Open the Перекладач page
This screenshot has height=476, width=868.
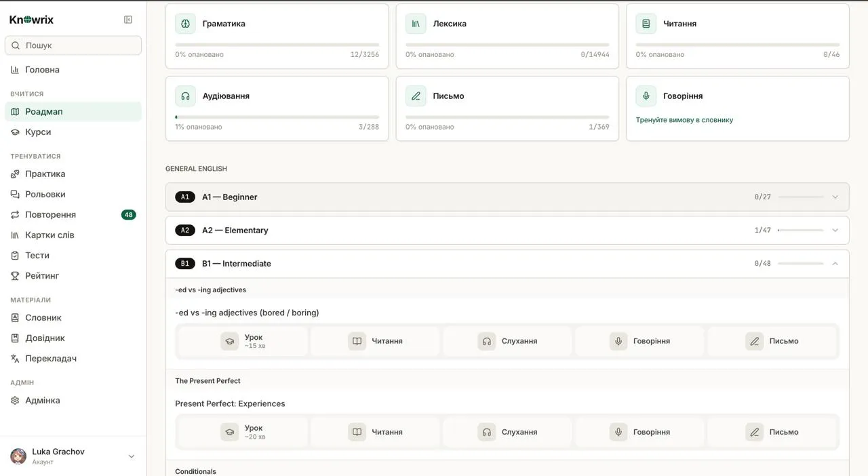tap(73, 359)
